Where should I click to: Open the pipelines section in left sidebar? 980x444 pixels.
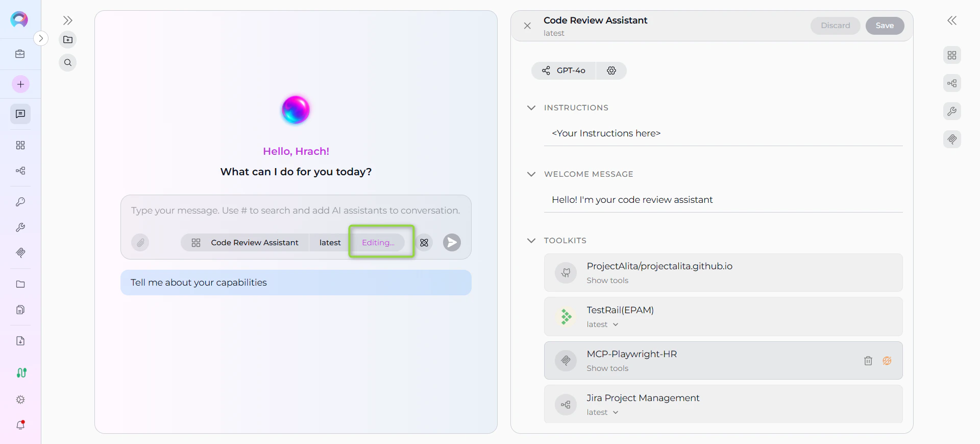[x=20, y=171]
